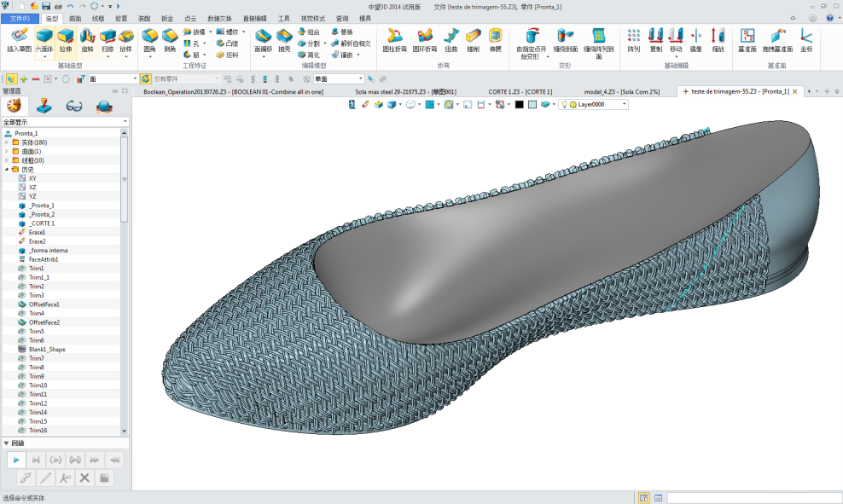Image resolution: width=843 pixels, height=504 pixels.
Task: Open the Layer0000 dropdown
Action: pos(625,104)
